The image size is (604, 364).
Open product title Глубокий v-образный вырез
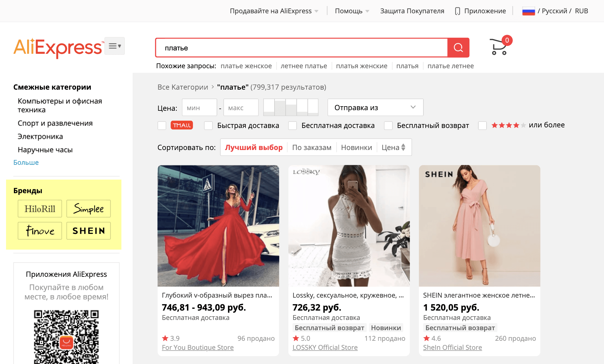pos(217,295)
